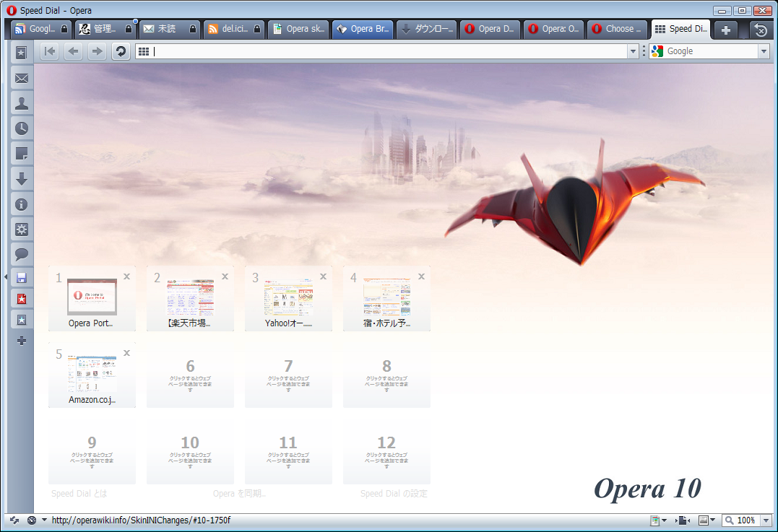Go forward to next page
Screen dimensions: 778x532
pos(98,51)
